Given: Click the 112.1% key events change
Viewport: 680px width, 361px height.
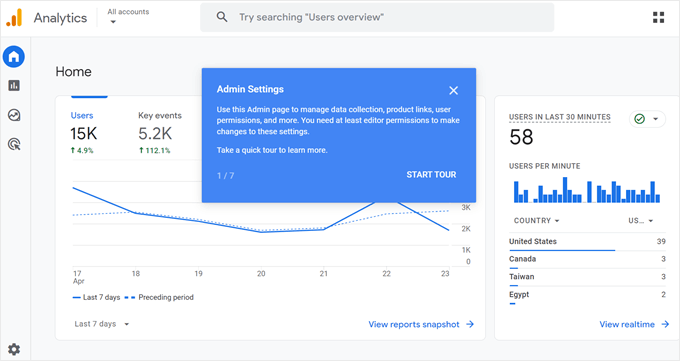Looking at the screenshot, I should pos(155,151).
